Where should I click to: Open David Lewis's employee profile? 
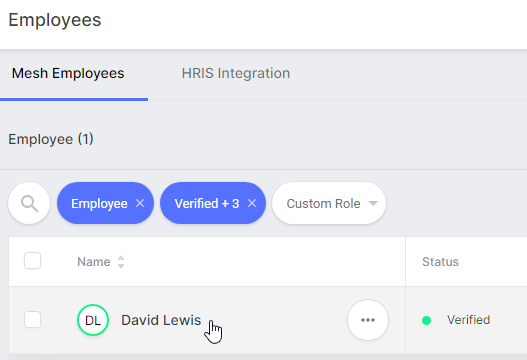161,320
